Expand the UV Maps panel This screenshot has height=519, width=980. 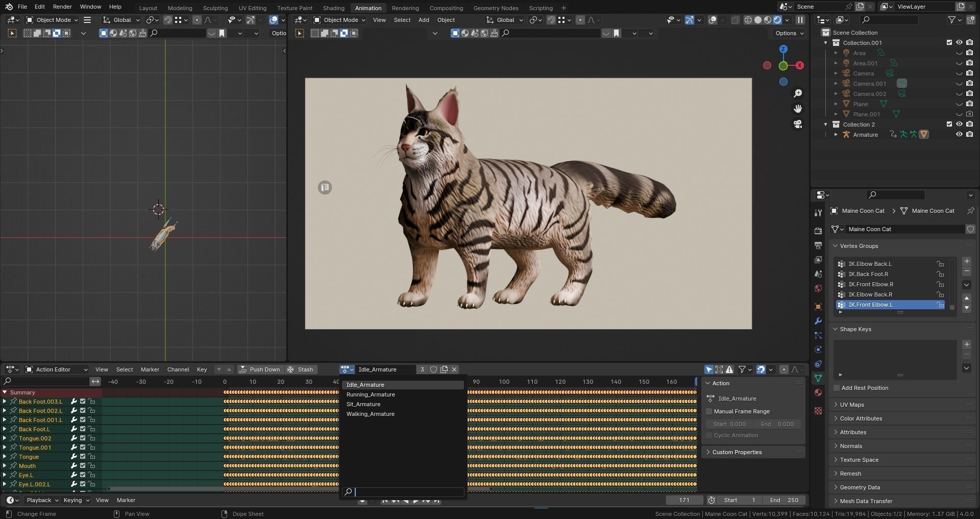click(x=851, y=405)
